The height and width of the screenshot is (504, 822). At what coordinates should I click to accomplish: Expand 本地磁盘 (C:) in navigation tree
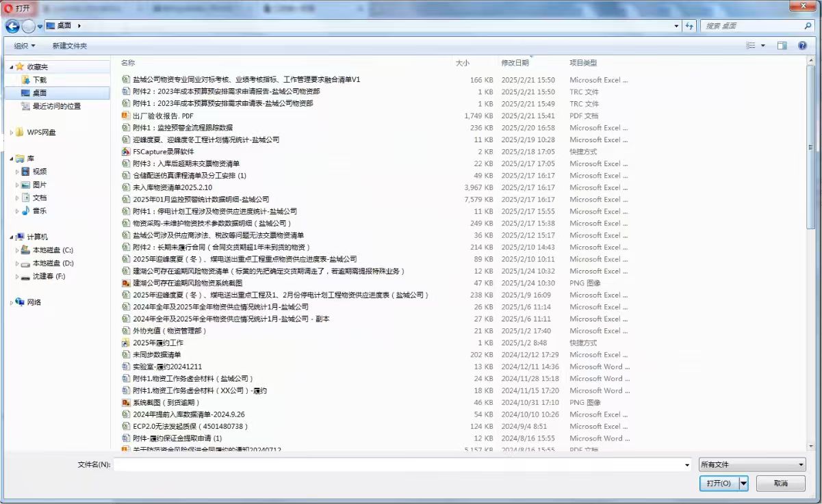pyautogui.click(x=18, y=250)
